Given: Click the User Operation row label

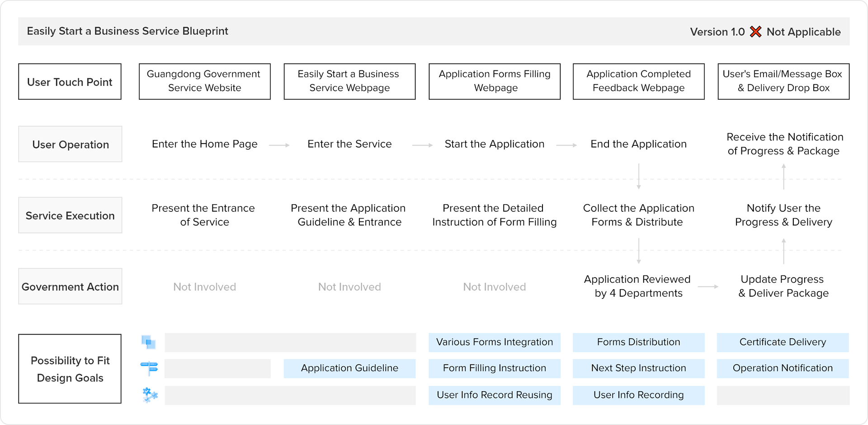Looking at the screenshot, I should (x=70, y=144).
